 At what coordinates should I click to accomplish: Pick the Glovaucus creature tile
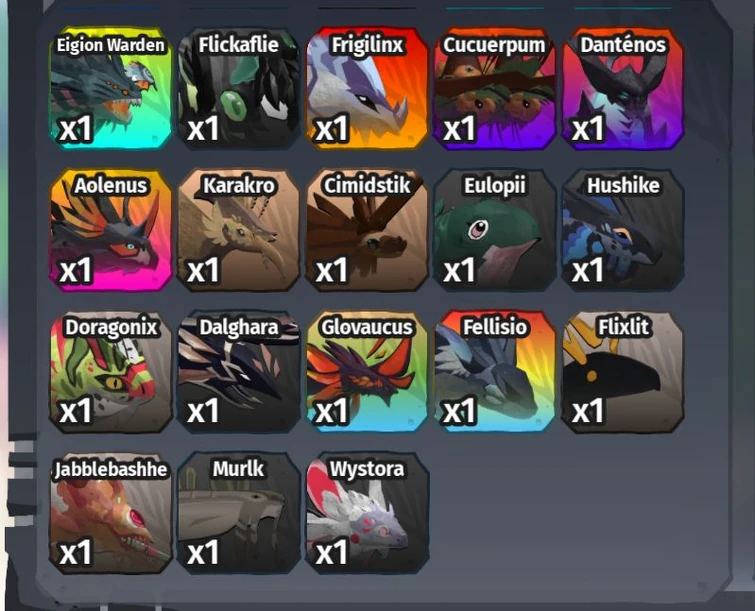367,371
